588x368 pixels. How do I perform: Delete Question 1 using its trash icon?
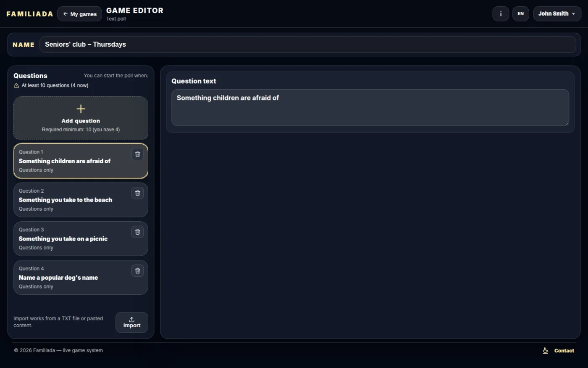click(137, 154)
